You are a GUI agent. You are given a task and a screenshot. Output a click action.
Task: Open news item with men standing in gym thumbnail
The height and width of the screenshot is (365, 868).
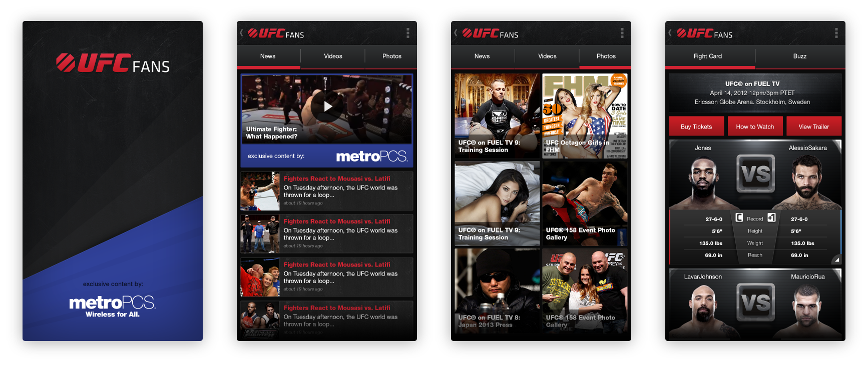point(327,234)
